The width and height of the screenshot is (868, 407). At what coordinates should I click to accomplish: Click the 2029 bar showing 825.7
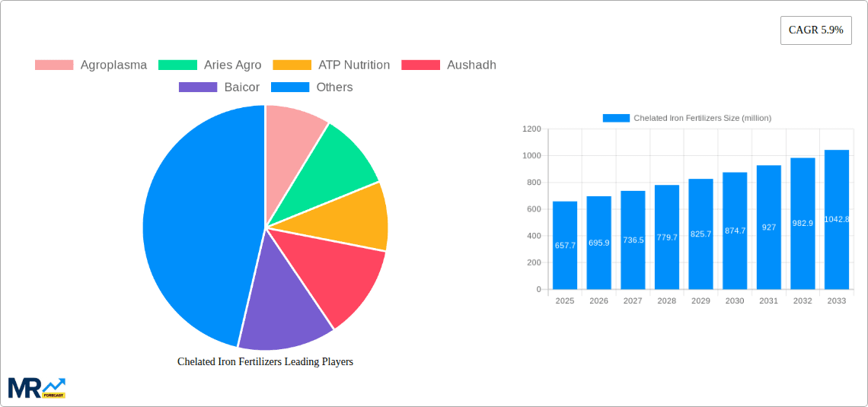click(700, 234)
